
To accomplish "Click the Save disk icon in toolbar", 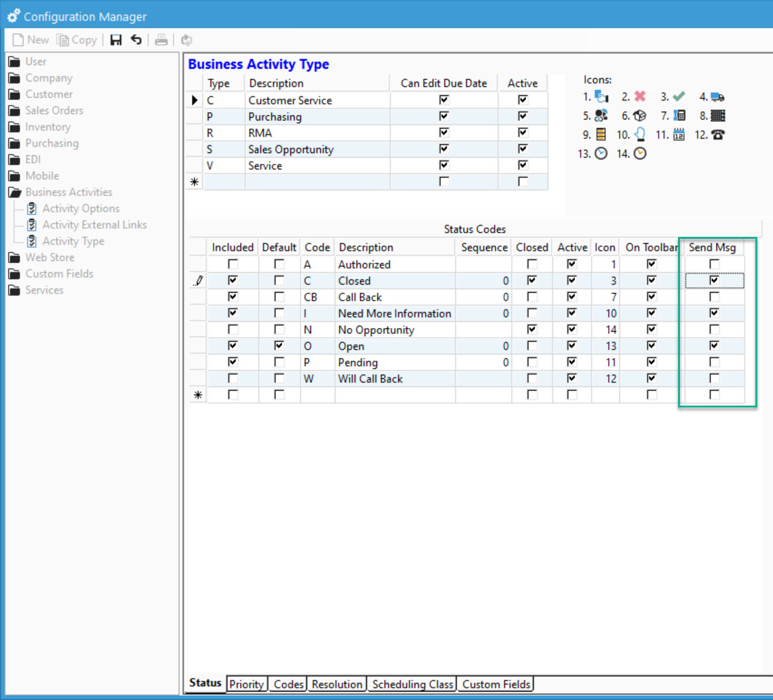I will [116, 40].
